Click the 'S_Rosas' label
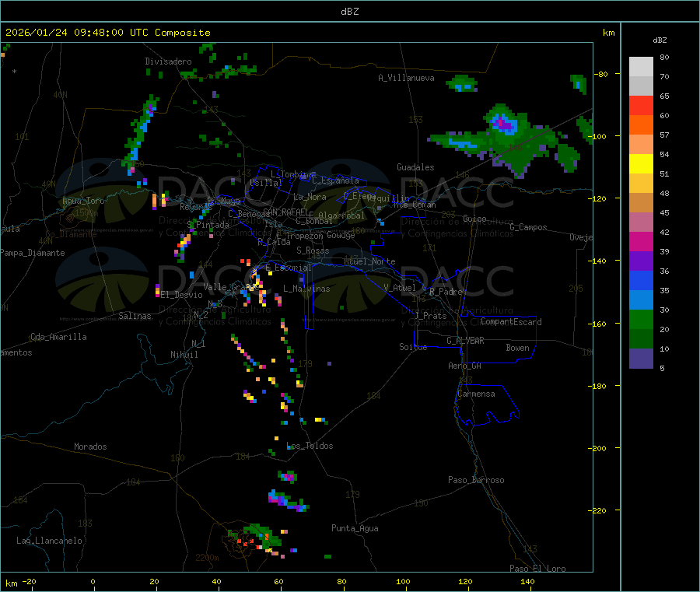 (313, 250)
